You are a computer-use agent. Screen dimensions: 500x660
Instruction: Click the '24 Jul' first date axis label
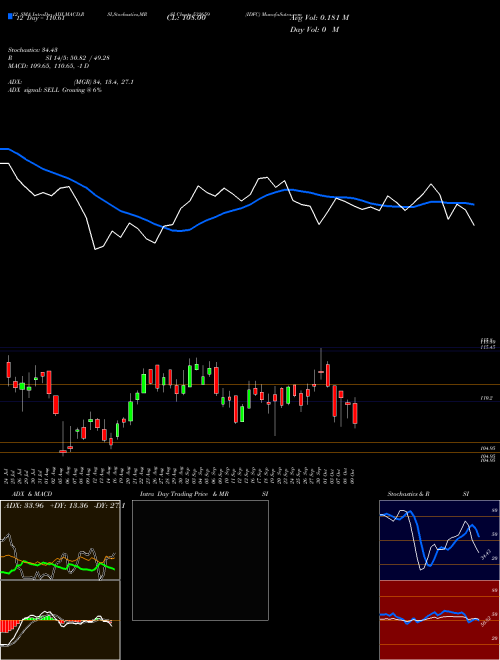click(8, 475)
